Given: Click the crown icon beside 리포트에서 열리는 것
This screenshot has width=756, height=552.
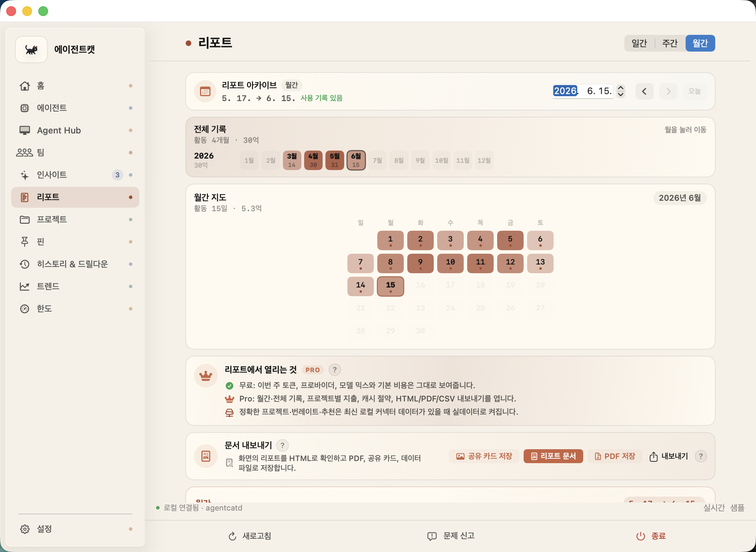Looking at the screenshot, I should (x=206, y=376).
